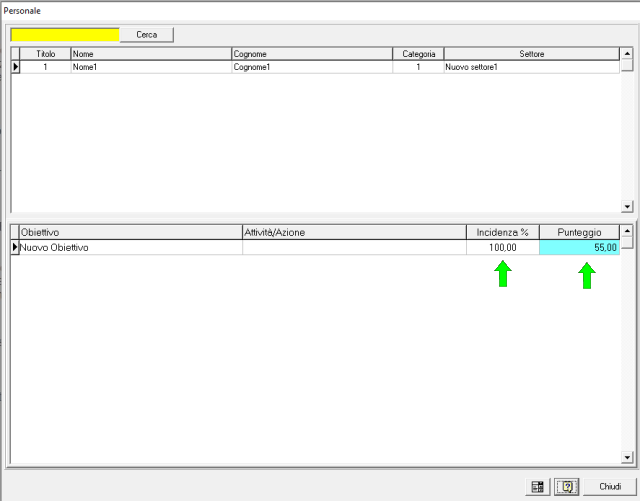
Task: Select row indicator arrow for Nome1
Action: click(x=15, y=67)
